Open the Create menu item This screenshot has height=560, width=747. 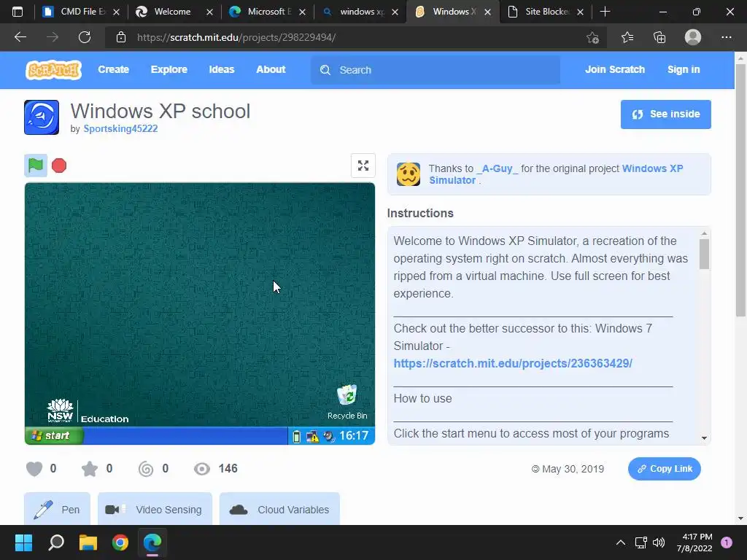[113, 69]
